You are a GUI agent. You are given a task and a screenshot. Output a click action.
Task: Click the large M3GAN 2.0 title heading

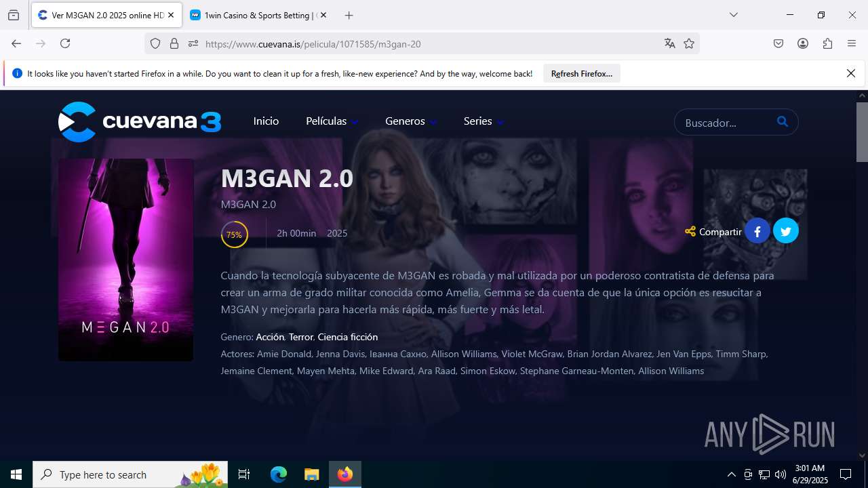pyautogui.click(x=287, y=178)
